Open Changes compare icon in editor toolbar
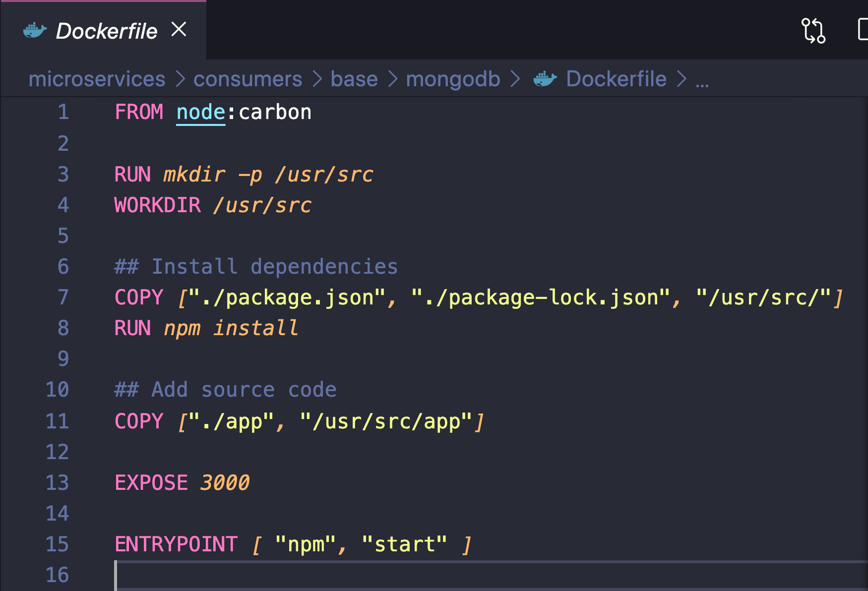868x591 pixels. click(x=813, y=31)
